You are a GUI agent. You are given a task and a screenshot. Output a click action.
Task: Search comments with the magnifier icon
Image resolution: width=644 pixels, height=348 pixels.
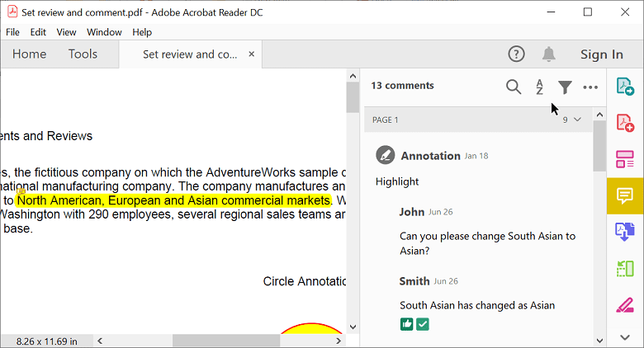514,87
